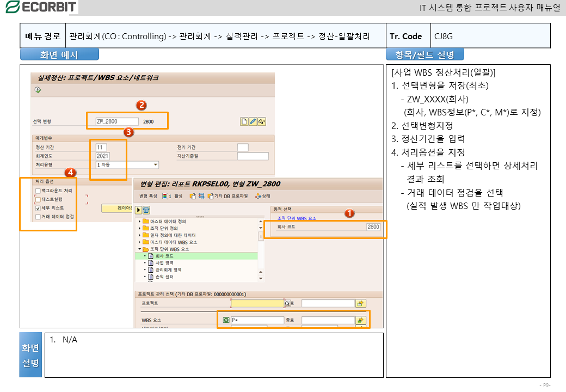Click the 변형 특성 active-status icon

click(164, 196)
